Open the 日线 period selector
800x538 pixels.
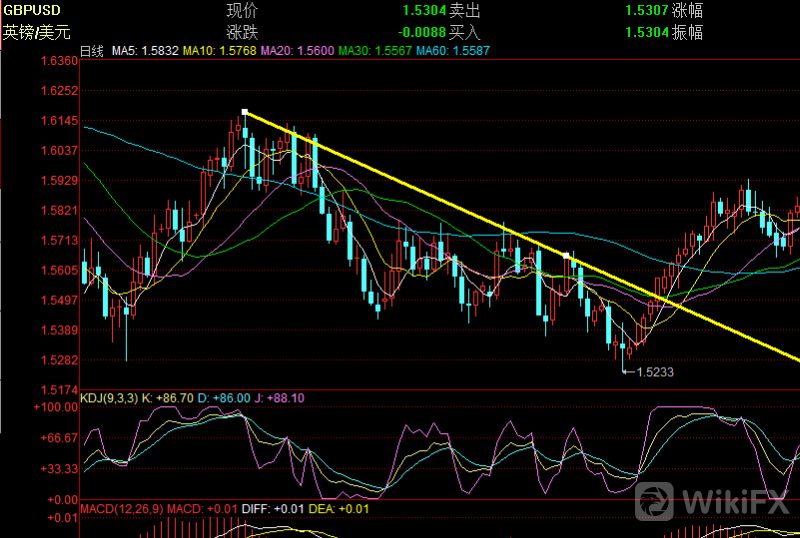(91, 49)
